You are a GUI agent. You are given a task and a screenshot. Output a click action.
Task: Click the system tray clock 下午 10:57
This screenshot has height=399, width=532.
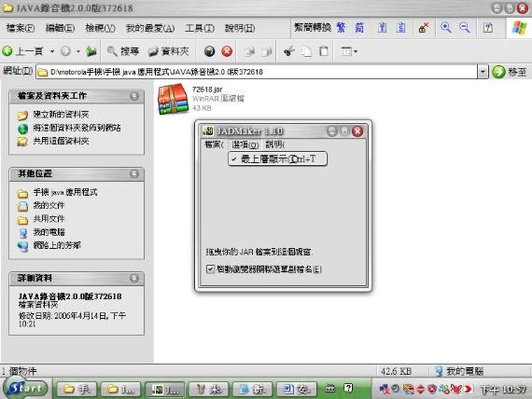click(503, 390)
